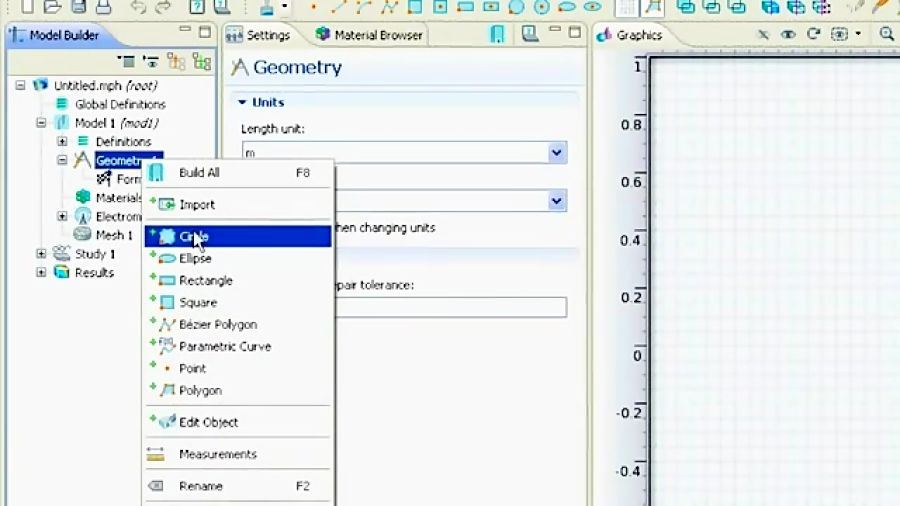
Task: Click the show options eye icon in Model Builder
Action: click(151, 61)
